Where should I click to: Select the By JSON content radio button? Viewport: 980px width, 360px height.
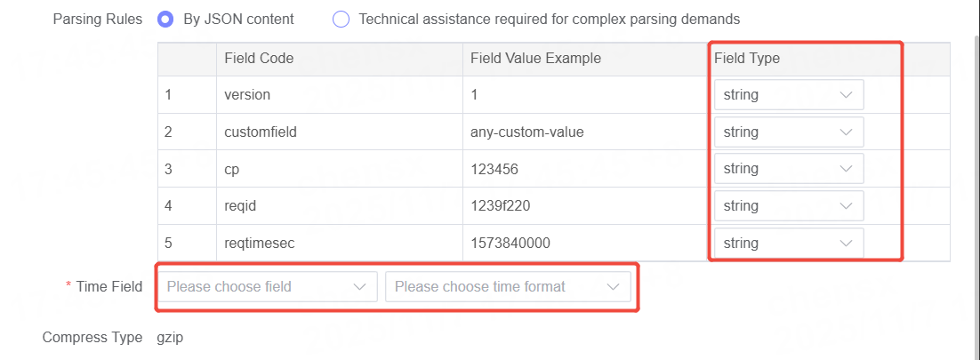pyautogui.click(x=165, y=19)
